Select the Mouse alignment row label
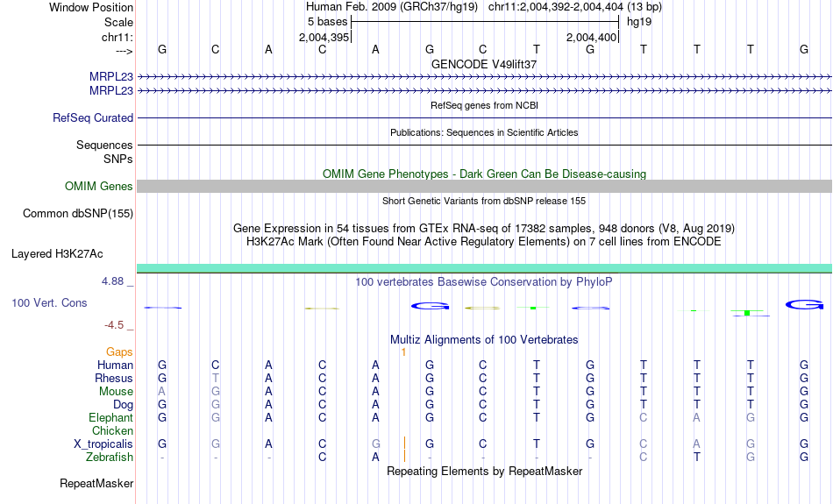Viewport: 833px width, 504px height. (116, 392)
